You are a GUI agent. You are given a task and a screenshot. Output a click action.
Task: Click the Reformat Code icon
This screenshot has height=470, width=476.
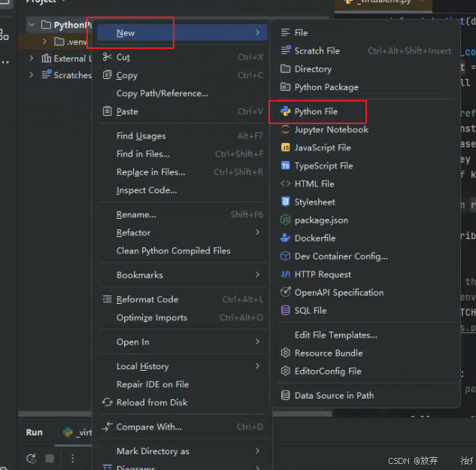click(107, 299)
